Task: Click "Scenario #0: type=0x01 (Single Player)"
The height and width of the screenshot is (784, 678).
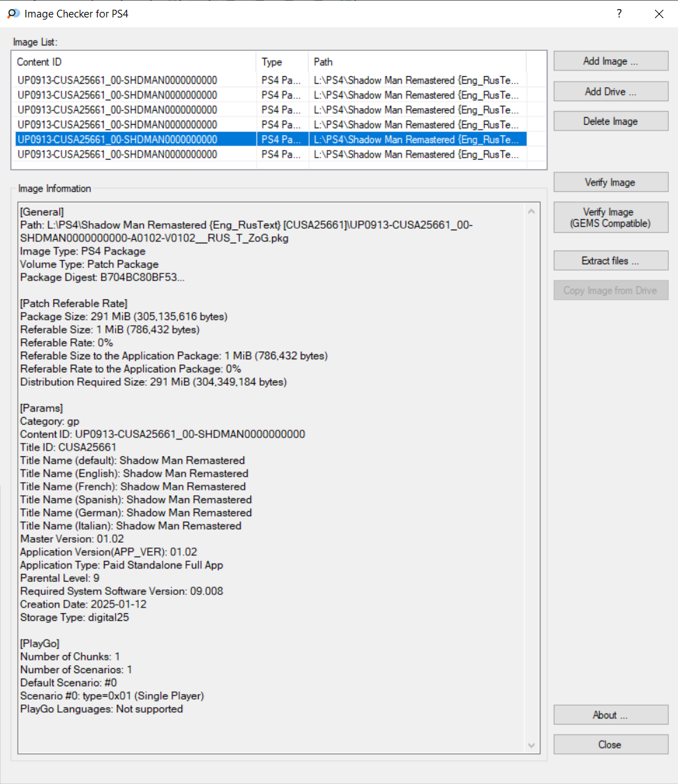Action: [x=112, y=696]
